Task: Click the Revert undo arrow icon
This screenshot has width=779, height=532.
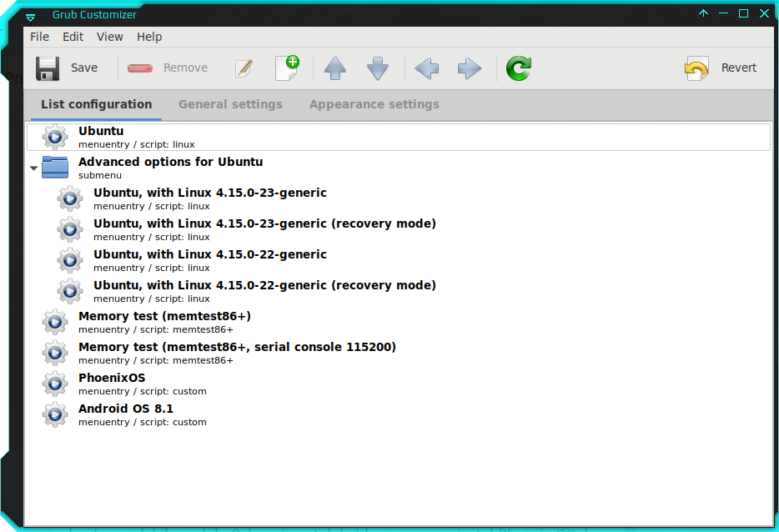Action: [x=697, y=68]
